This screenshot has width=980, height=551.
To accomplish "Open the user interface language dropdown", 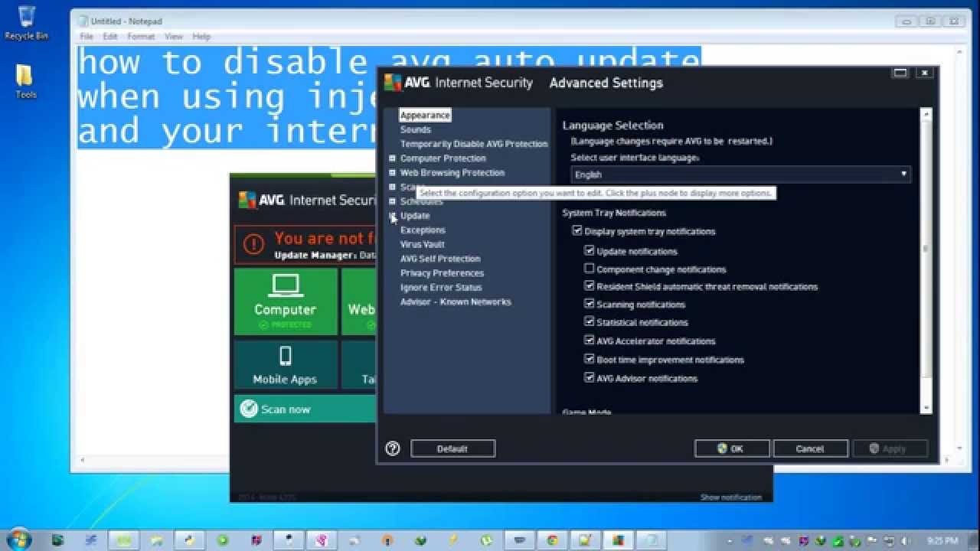I will pyautogui.click(x=740, y=174).
